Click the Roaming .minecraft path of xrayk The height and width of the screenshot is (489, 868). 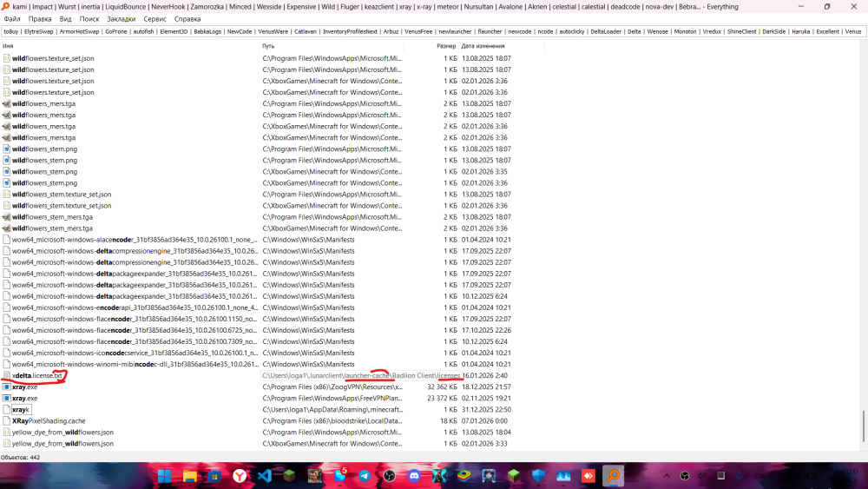tap(332, 410)
